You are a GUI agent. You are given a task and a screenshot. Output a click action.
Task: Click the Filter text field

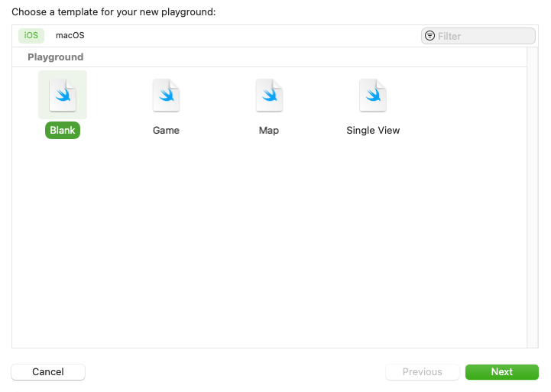pyautogui.click(x=478, y=36)
